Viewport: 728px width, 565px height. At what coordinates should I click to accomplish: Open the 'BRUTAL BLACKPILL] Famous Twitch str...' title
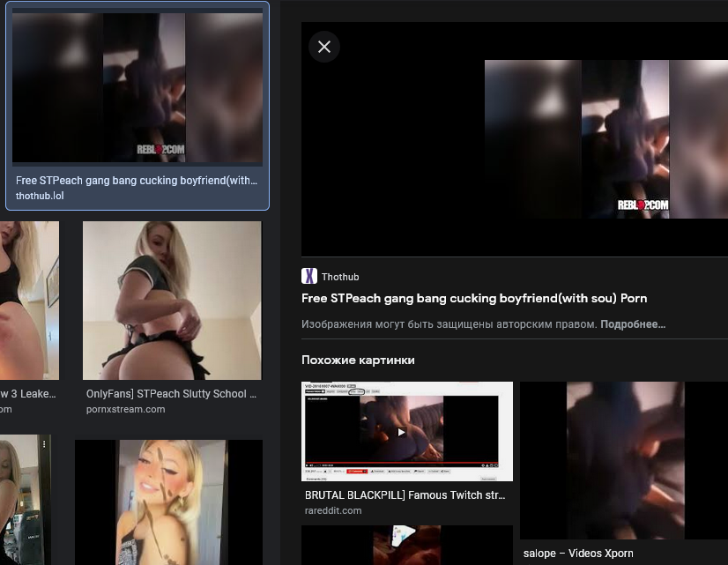click(x=405, y=494)
